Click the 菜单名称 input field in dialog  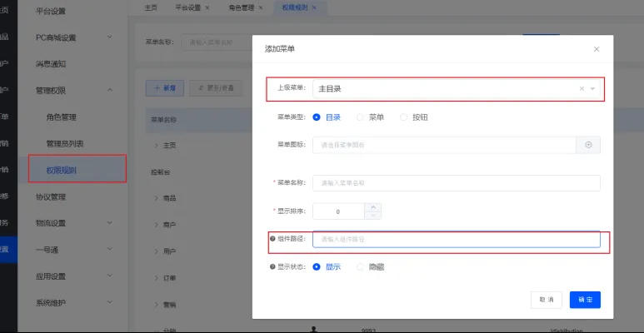(x=456, y=183)
